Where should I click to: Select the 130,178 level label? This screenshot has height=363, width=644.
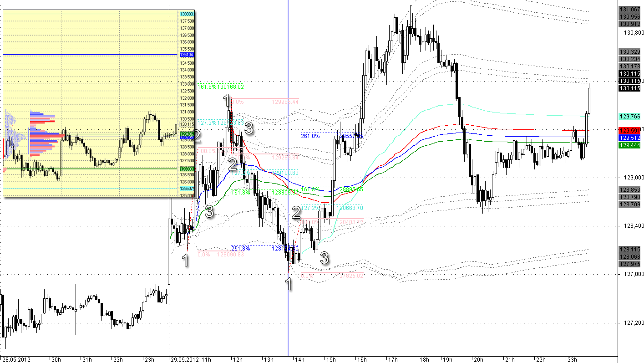630,66
